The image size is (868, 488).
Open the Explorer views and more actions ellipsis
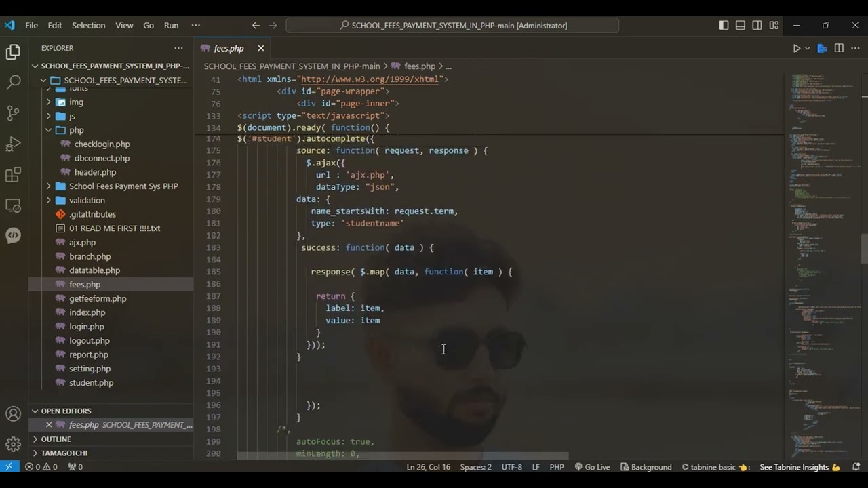click(x=178, y=48)
